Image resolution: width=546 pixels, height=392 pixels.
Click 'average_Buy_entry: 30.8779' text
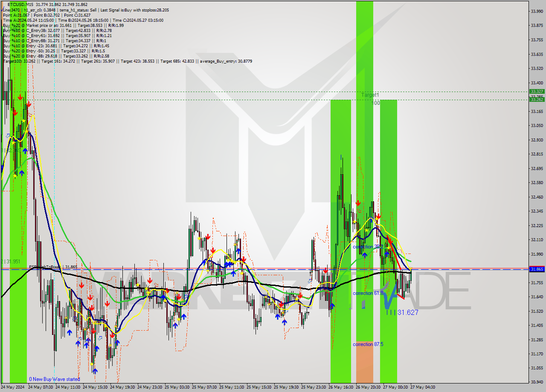pos(226,61)
